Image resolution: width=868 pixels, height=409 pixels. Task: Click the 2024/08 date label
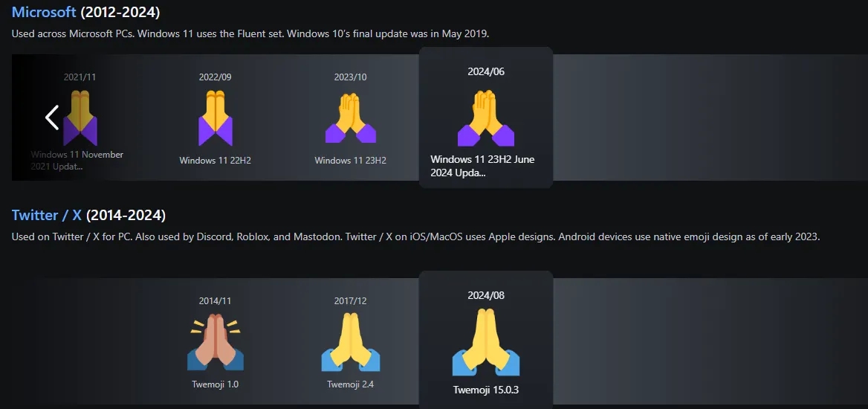[486, 295]
